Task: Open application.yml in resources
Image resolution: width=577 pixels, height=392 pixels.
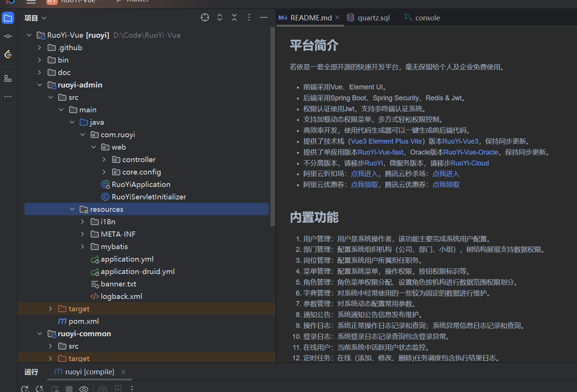Action: tap(122, 259)
